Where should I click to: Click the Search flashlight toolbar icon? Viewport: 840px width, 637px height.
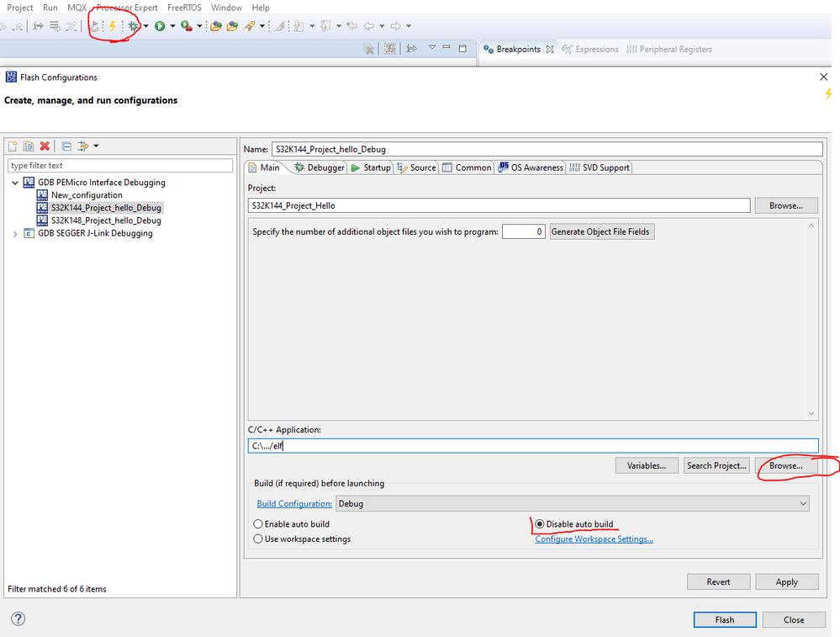click(249, 26)
